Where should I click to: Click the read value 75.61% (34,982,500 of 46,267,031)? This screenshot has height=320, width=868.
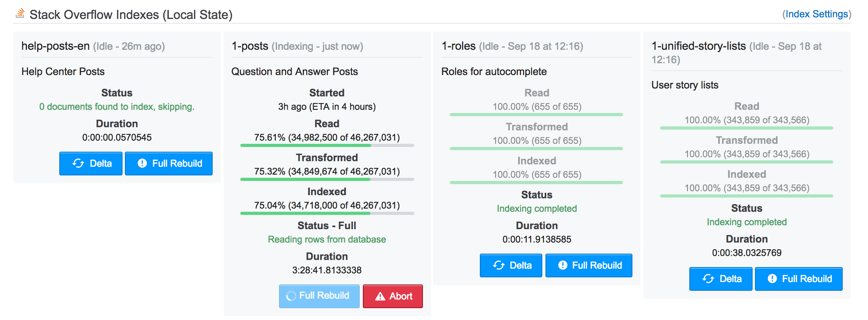pyautogui.click(x=327, y=137)
